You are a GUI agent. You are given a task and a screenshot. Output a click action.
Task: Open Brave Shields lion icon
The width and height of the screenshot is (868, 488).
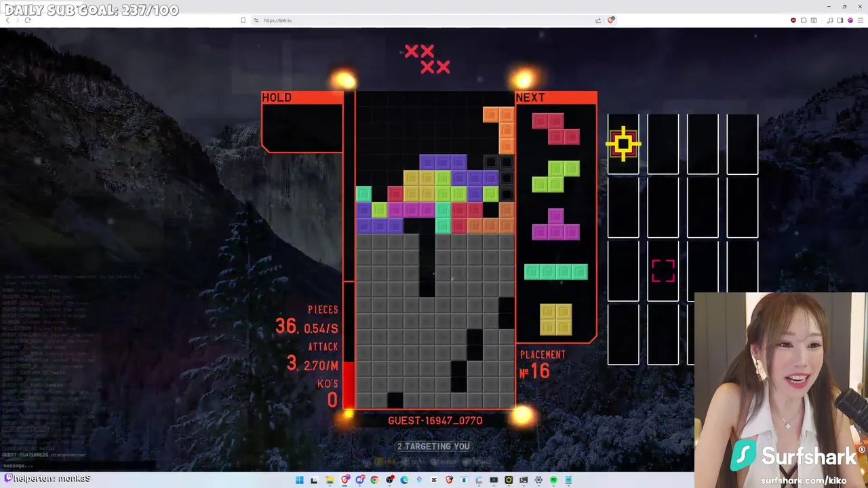click(611, 20)
